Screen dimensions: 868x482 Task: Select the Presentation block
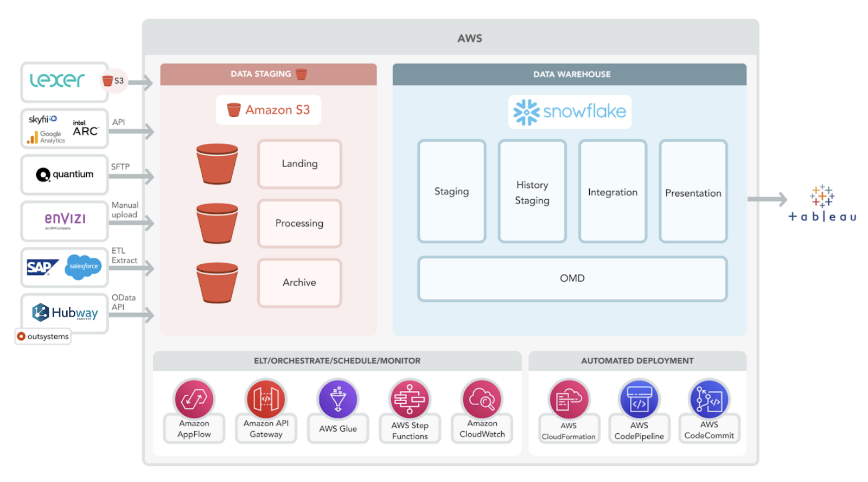pos(693,192)
